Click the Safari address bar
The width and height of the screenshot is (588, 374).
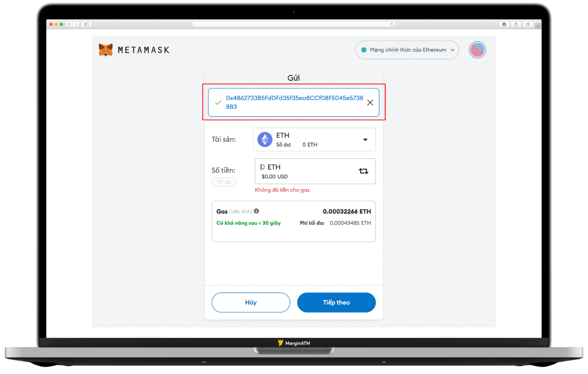click(294, 24)
